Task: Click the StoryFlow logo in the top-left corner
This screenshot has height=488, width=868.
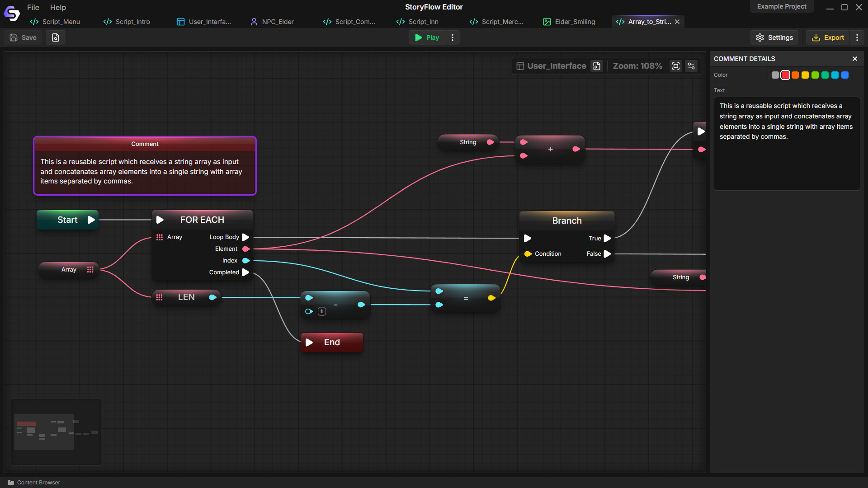Action: pyautogui.click(x=11, y=13)
